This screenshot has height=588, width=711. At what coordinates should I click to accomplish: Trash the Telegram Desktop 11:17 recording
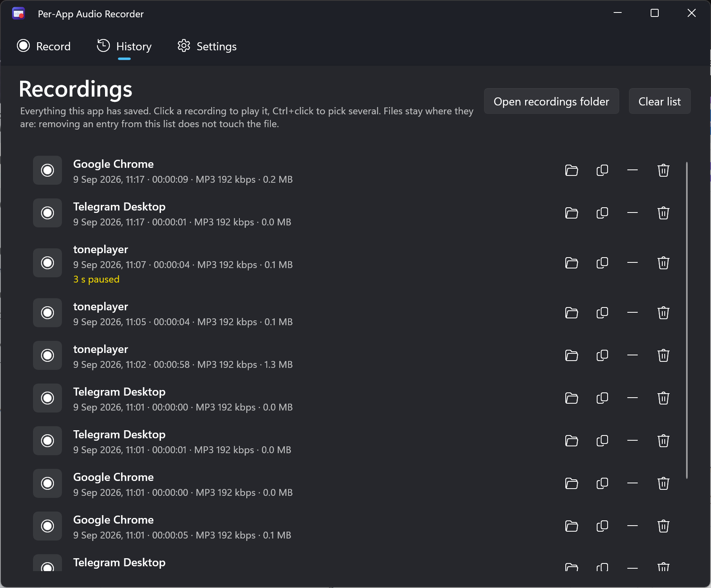tap(663, 213)
